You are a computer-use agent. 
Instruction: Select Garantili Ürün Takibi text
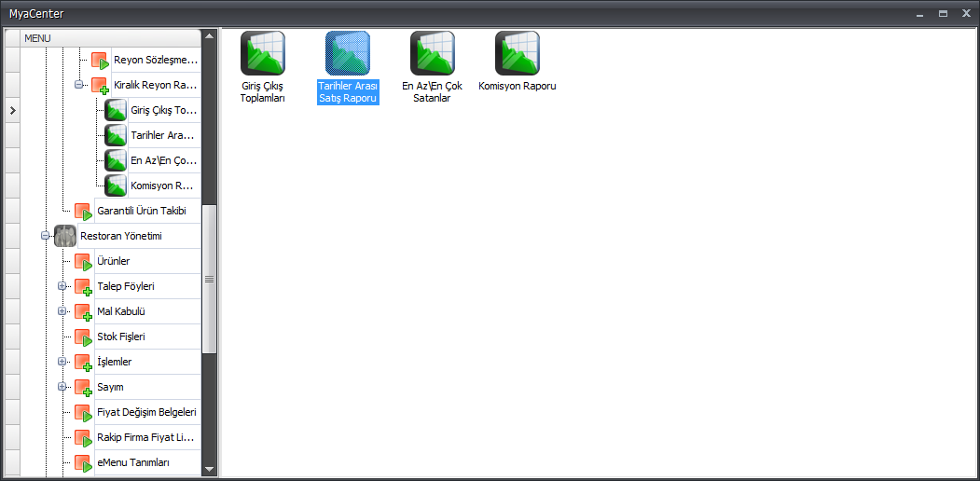click(141, 212)
